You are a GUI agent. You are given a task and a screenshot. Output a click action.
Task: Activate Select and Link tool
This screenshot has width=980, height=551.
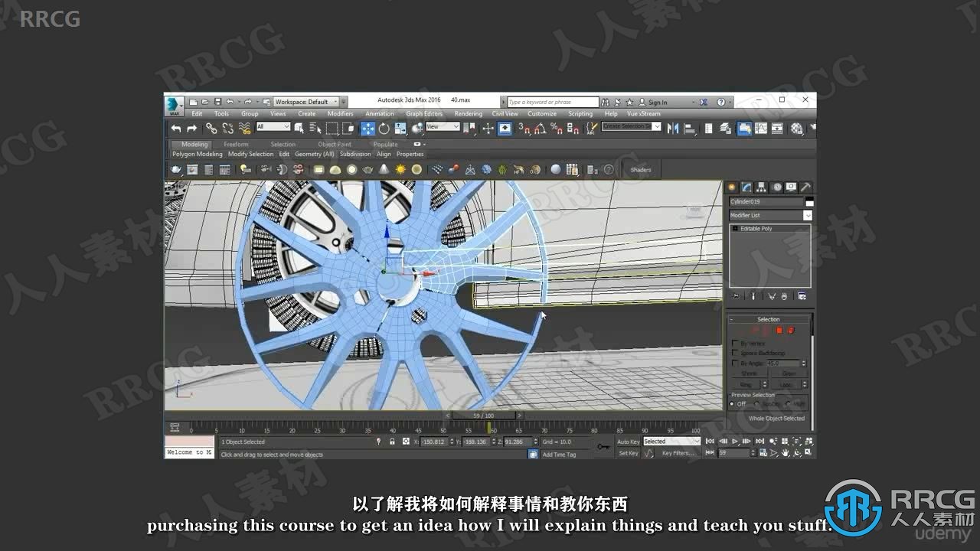coord(211,129)
